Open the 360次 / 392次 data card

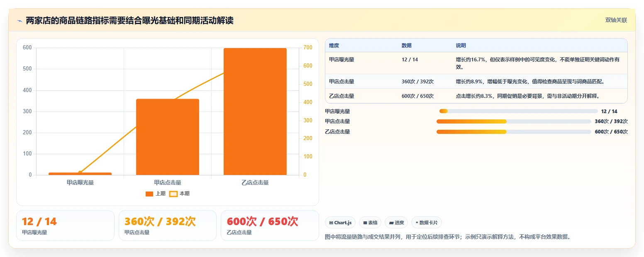[x=168, y=225]
